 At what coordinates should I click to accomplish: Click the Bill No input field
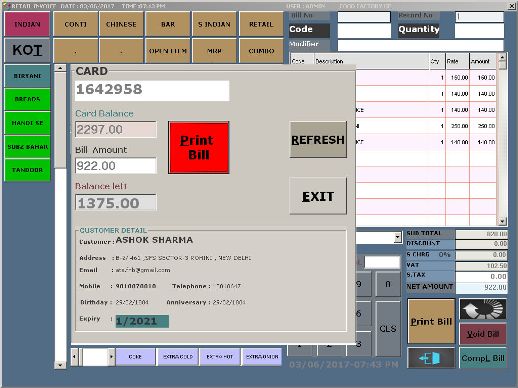tap(364, 17)
